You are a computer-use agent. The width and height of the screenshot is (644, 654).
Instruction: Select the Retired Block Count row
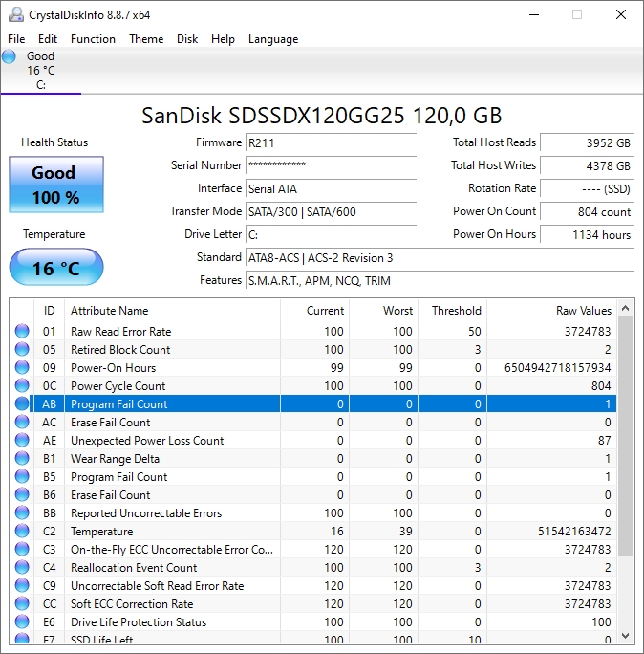click(x=312, y=349)
